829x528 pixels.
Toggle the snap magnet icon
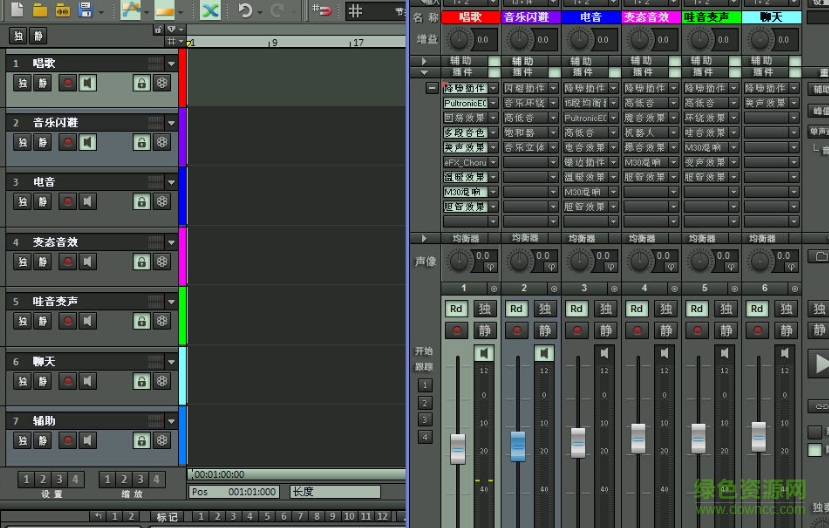(324, 10)
